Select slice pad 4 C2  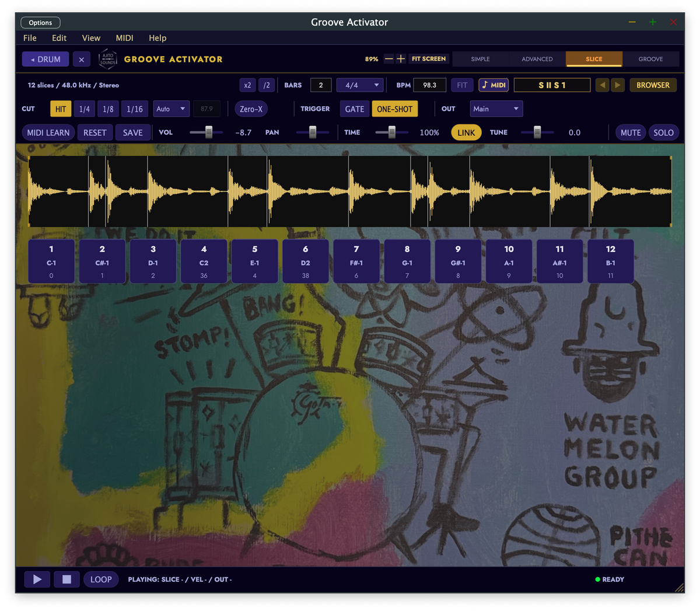[204, 261]
